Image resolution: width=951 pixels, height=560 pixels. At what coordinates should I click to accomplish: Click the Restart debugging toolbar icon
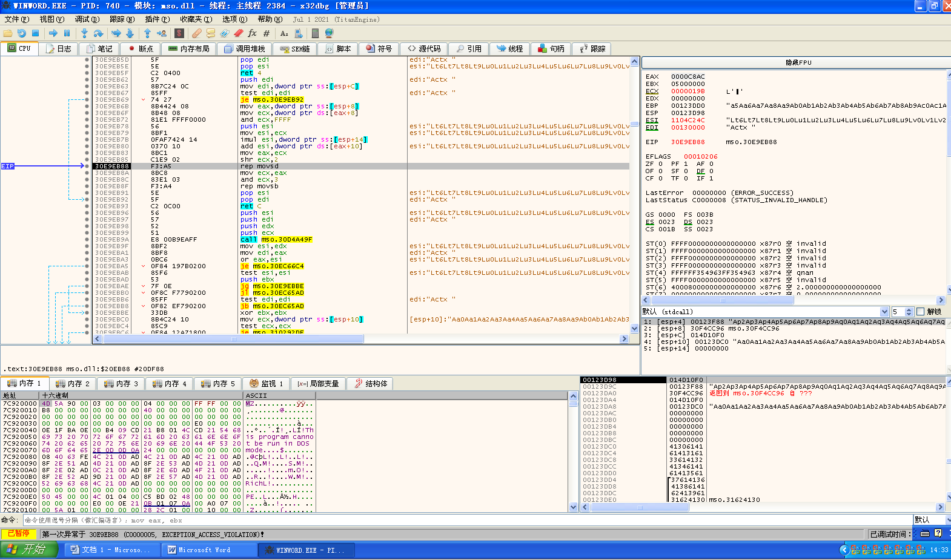22,33
